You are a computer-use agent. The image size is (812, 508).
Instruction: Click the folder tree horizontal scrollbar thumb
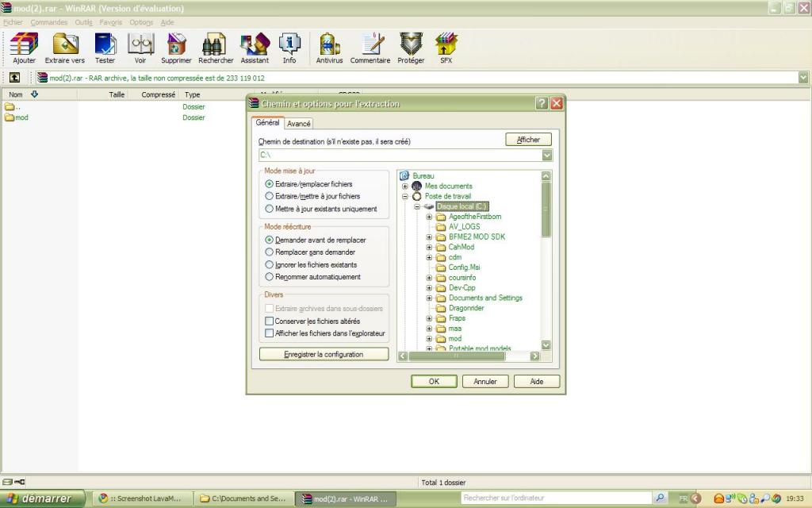456,356
